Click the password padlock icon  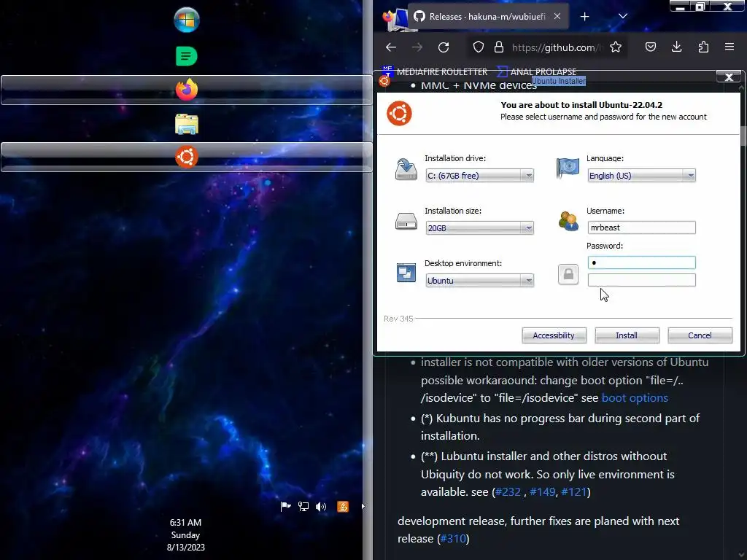click(568, 274)
